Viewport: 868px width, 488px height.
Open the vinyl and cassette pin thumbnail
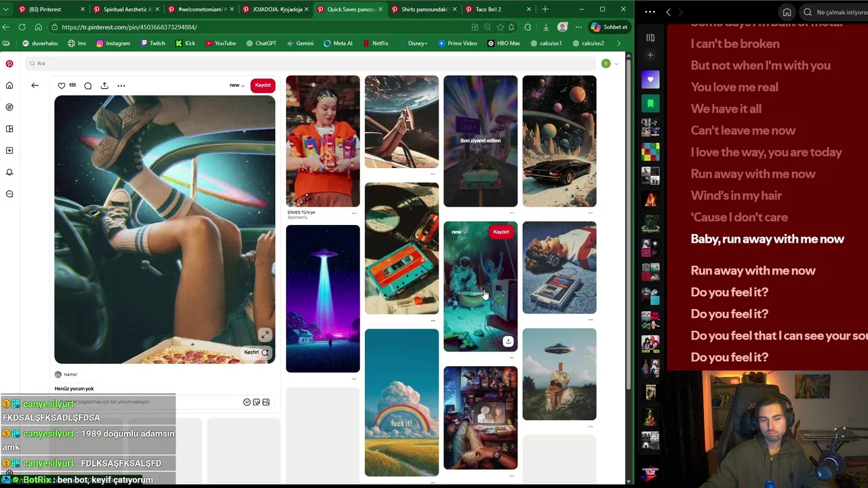click(401, 248)
